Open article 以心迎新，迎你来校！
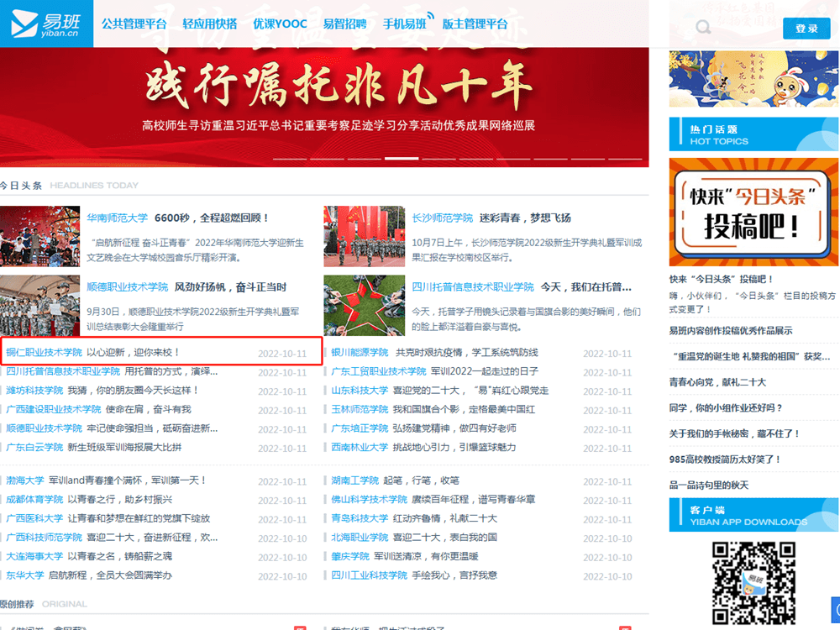840x630 pixels. point(133,353)
